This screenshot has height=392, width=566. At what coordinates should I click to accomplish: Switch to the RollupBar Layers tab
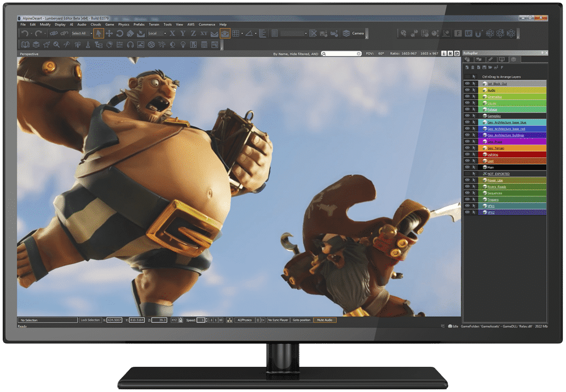tap(513, 60)
